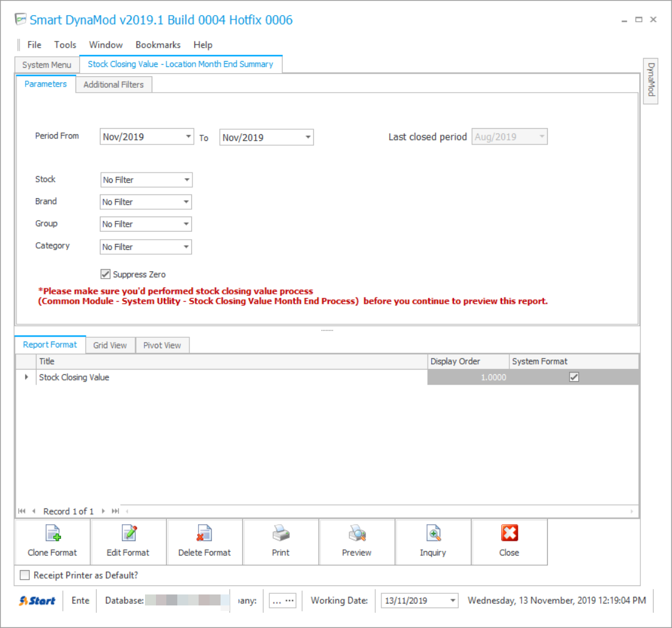The image size is (672, 628).
Task: Open the Help menu
Action: 203,45
